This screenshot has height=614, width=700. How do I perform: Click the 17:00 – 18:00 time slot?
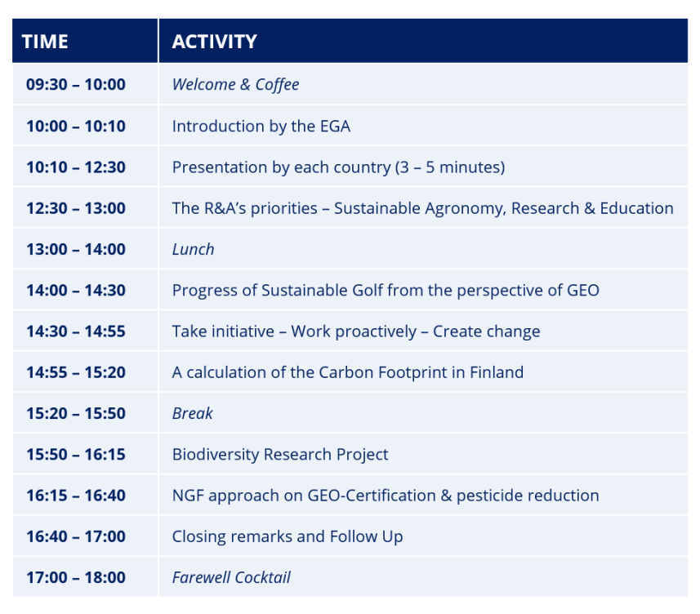[x=76, y=578]
